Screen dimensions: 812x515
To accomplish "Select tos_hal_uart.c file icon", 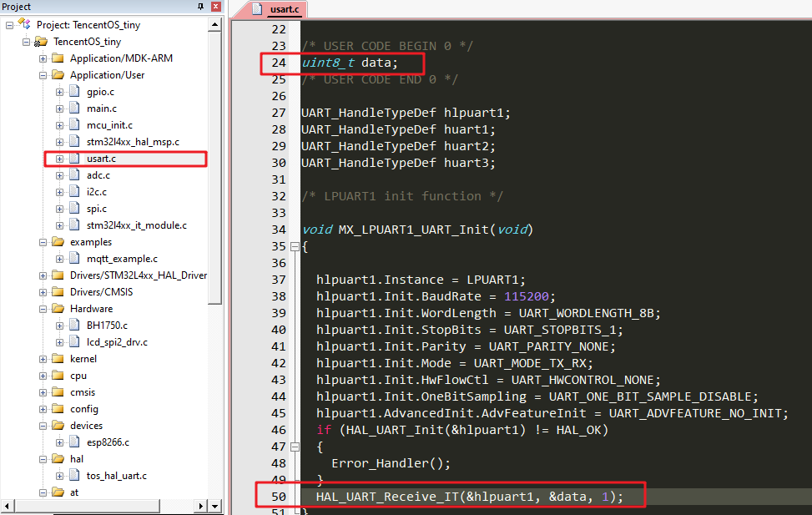I will [74, 475].
